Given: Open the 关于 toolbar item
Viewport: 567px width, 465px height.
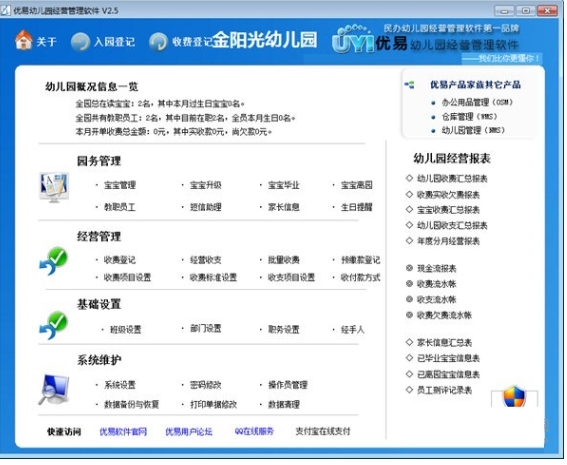Looking at the screenshot, I should (x=46, y=42).
